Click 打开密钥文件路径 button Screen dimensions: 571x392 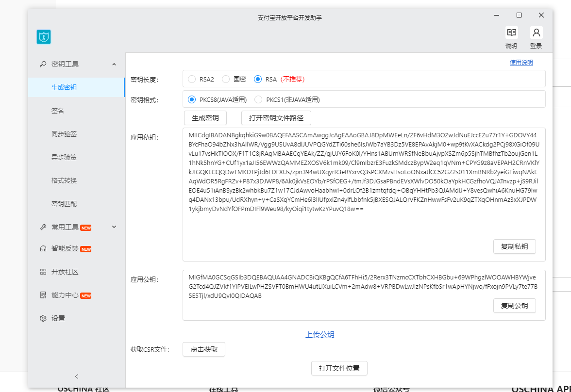pos(276,118)
